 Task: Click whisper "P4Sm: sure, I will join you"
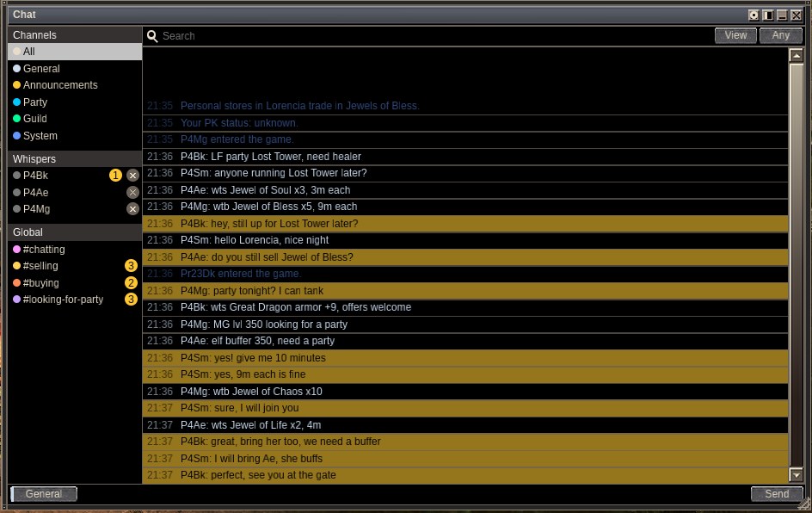(465, 408)
